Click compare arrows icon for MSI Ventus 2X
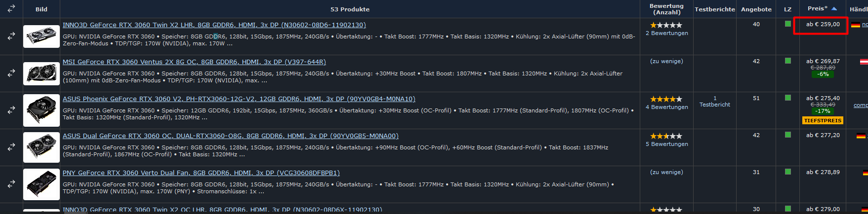Image resolution: width=868 pixels, height=214 pixels. [x=11, y=73]
